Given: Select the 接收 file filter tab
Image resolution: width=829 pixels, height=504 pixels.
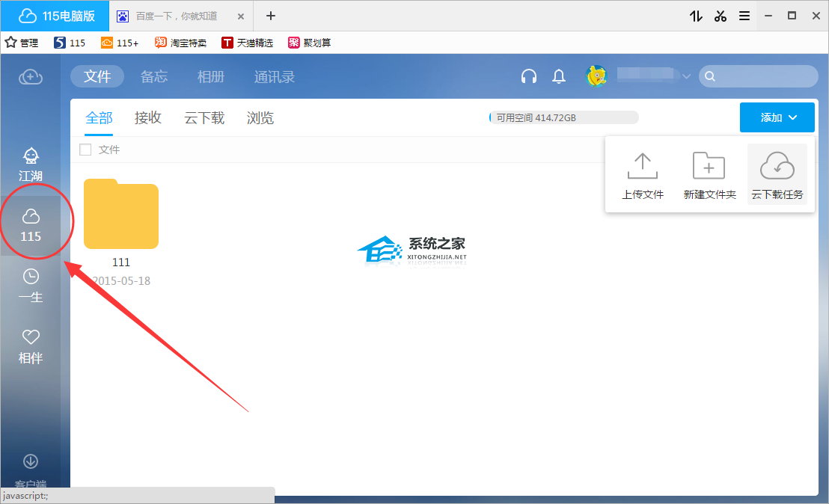Looking at the screenshot, I should click(x=148, y=118).
